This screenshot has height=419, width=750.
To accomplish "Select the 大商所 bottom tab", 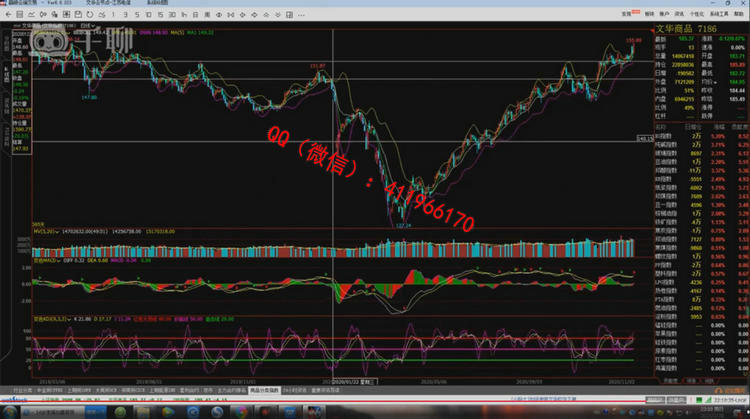I will pyautogui.click(x=105, y=390).
